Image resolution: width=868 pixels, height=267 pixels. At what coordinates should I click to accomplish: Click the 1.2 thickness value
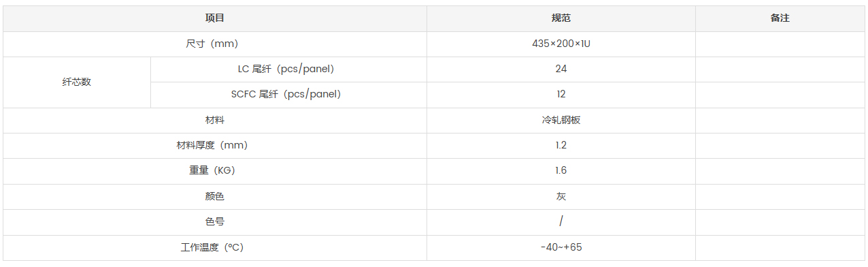pyautogui.click(x=561, y=145)
